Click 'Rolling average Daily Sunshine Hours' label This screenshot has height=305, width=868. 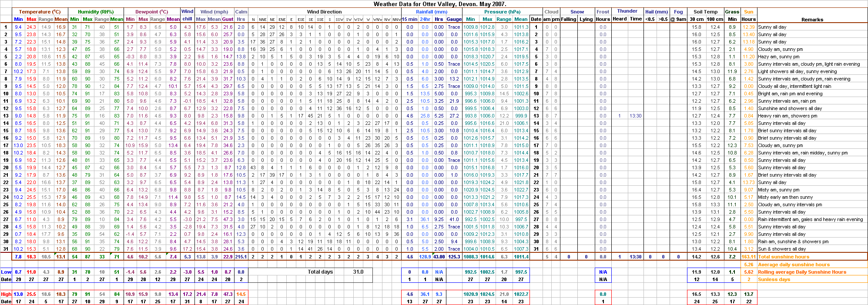pyautogui.click(x=802, y=272)
